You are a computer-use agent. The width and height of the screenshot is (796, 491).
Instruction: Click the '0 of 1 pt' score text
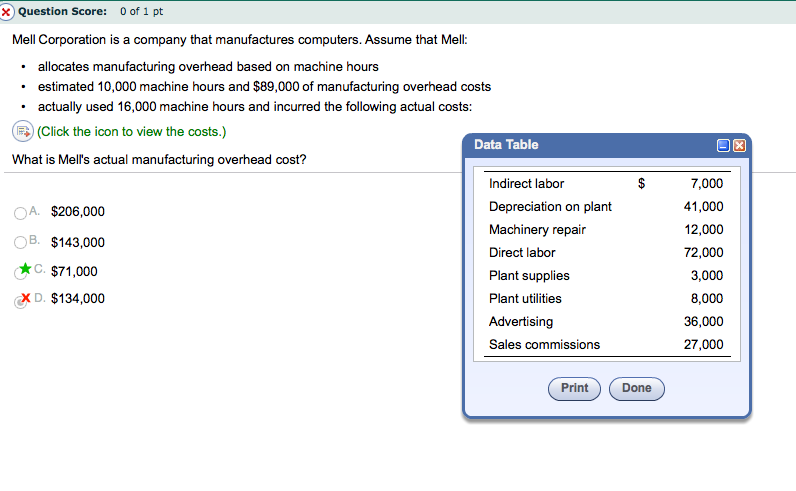point(142,12)
